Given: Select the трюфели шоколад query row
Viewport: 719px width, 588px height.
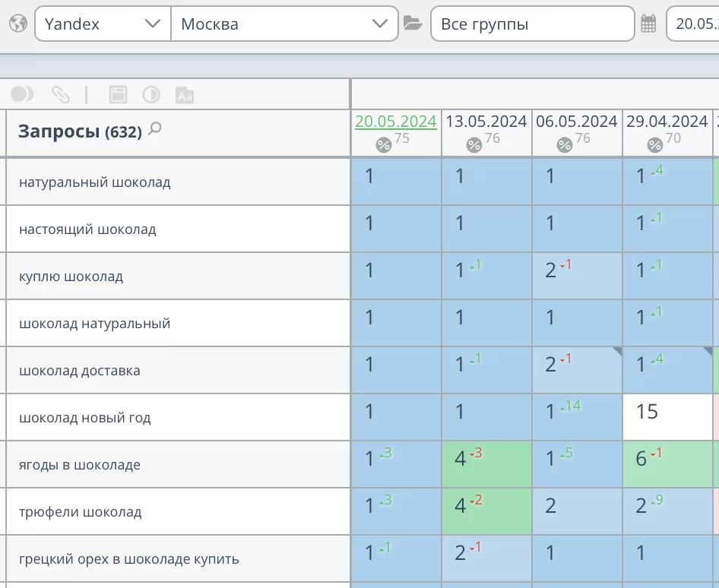Looking at the screenshot, I should pyautogui.click(x=81, y=512).
